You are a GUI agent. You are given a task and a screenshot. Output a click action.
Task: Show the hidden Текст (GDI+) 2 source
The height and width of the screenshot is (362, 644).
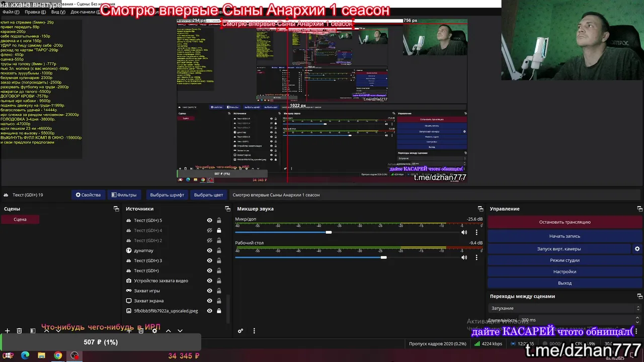pos(210,240)
